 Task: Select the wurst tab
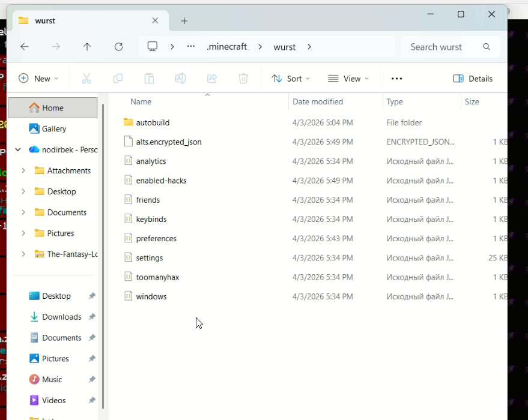91,21
